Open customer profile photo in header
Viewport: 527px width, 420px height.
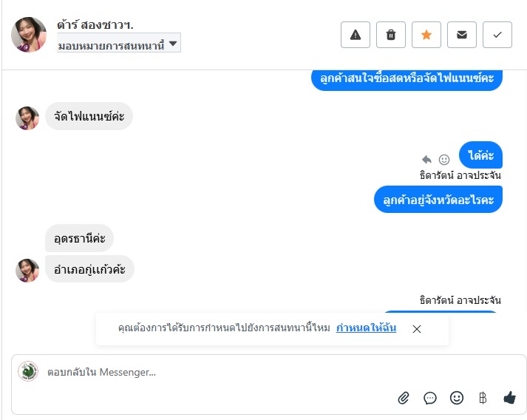pyautogui.click(x=29, y=35)
